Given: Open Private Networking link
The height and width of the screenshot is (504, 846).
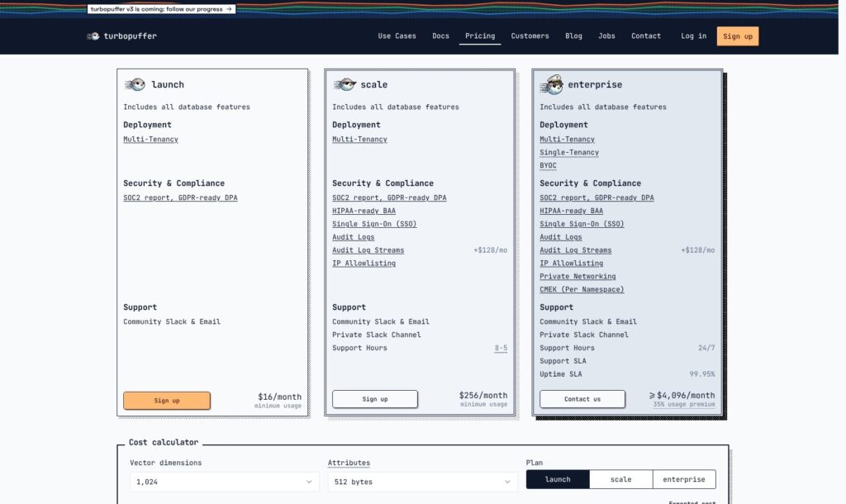Looking at the screenshot, I should (x=577, y=276).
